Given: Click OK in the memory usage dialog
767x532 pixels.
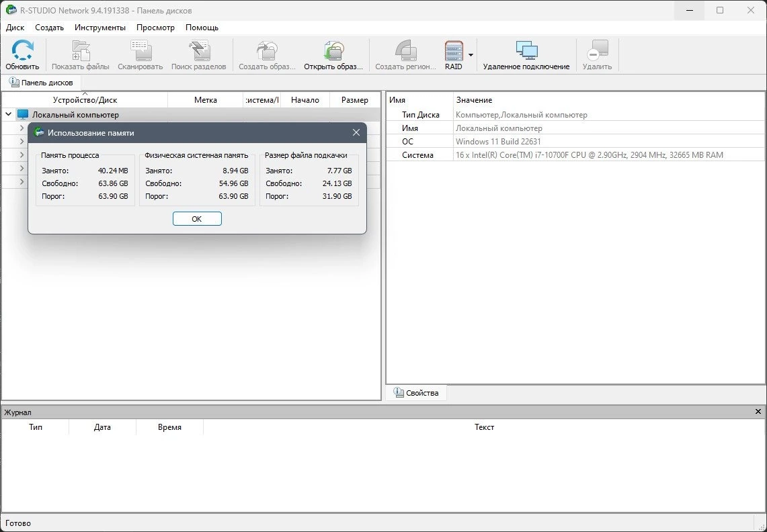Looking at the screenshot, I should [197, 218].
